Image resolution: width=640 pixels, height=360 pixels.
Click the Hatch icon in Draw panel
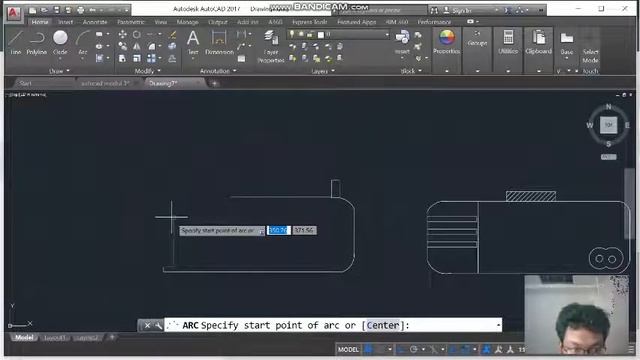click(99, 58)
